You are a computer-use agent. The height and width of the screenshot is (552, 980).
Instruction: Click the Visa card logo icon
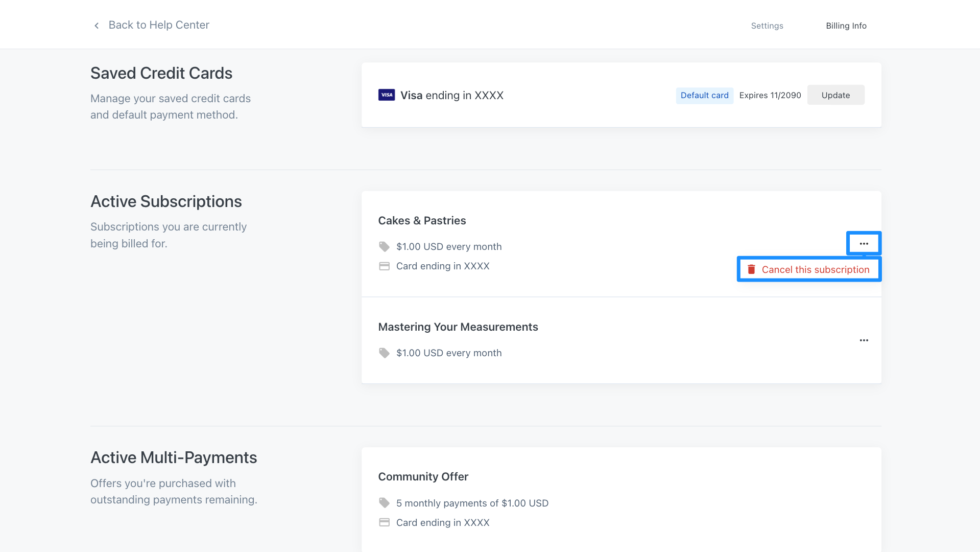point(386,95)
